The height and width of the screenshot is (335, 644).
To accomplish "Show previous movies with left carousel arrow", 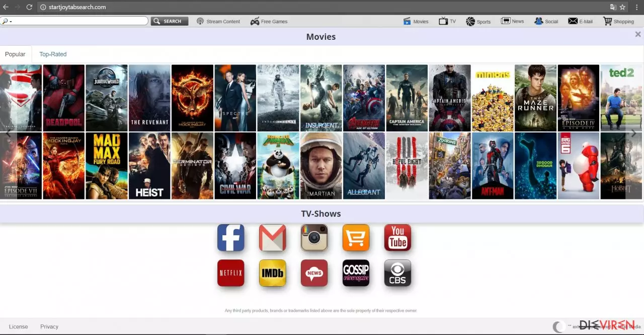I will [8, 133].
